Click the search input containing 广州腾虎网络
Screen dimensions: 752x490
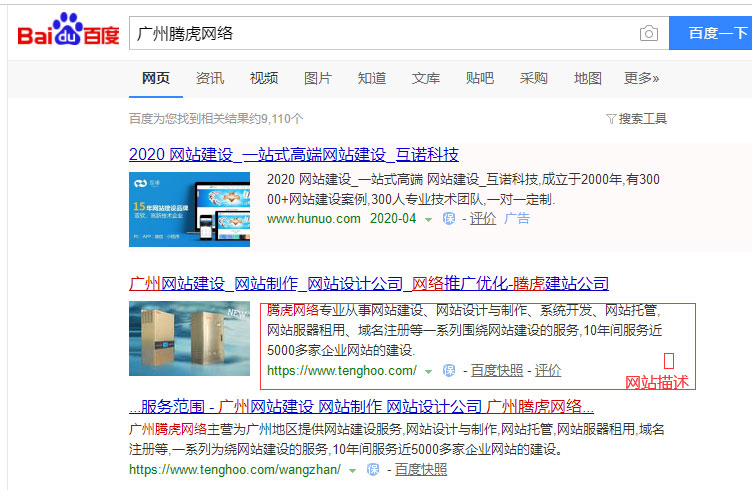pyautogui.click(x=380, y=34)
